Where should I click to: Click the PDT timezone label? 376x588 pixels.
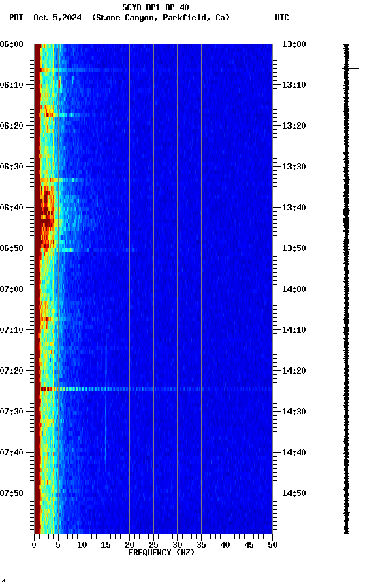pos(16,18)
